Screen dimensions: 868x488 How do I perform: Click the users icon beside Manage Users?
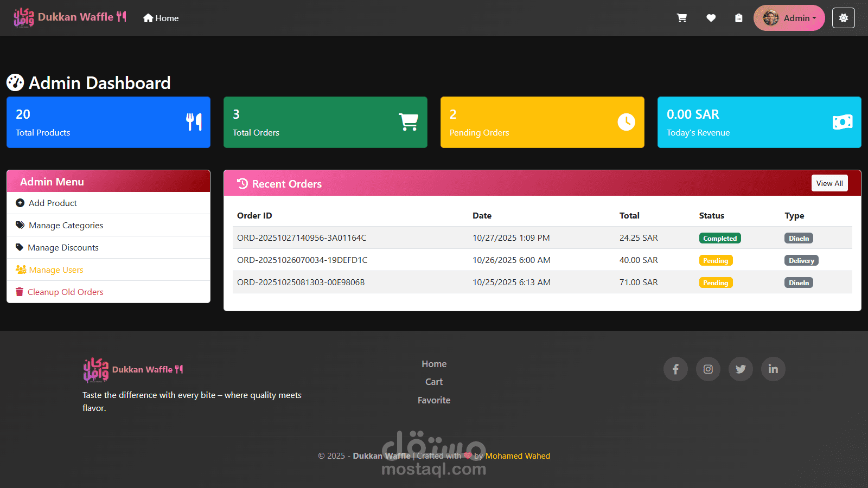(21, 269)
